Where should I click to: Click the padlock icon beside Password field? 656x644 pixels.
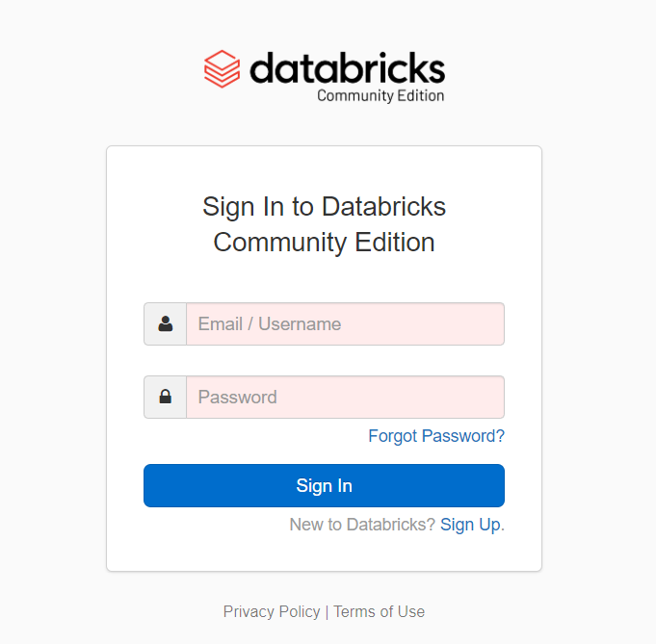pyautogui.click(x=166, y=397)
